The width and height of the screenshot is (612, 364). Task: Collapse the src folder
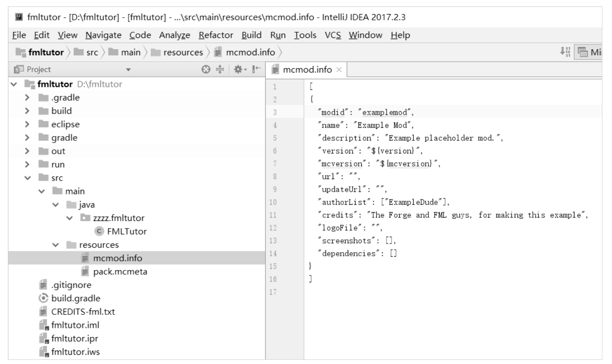point(27,178)
